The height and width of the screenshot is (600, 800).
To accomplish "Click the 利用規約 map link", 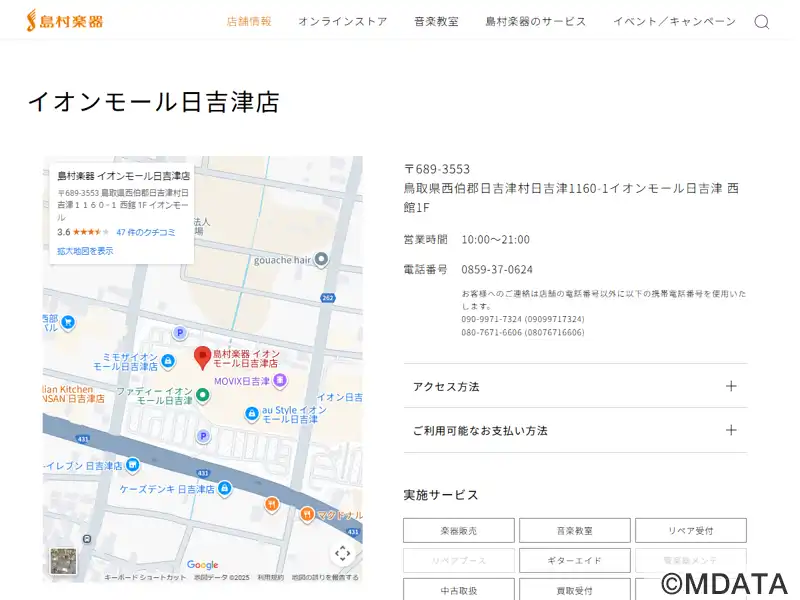I will click(x=270, y=577).
